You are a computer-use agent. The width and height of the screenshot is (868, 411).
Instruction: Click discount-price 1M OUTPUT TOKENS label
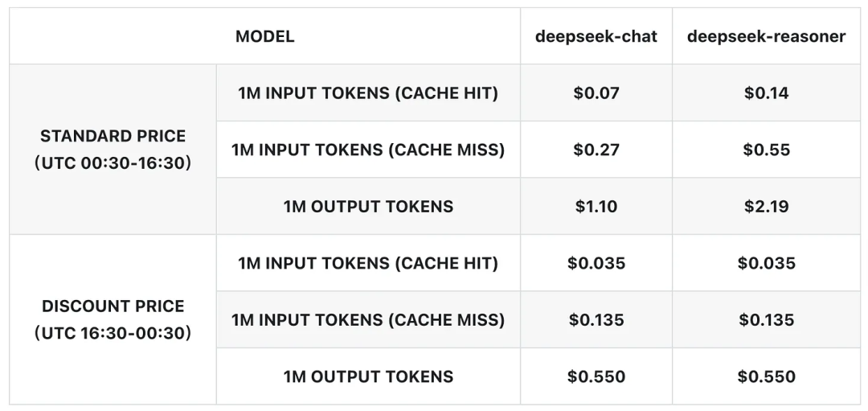coord(368,376)
